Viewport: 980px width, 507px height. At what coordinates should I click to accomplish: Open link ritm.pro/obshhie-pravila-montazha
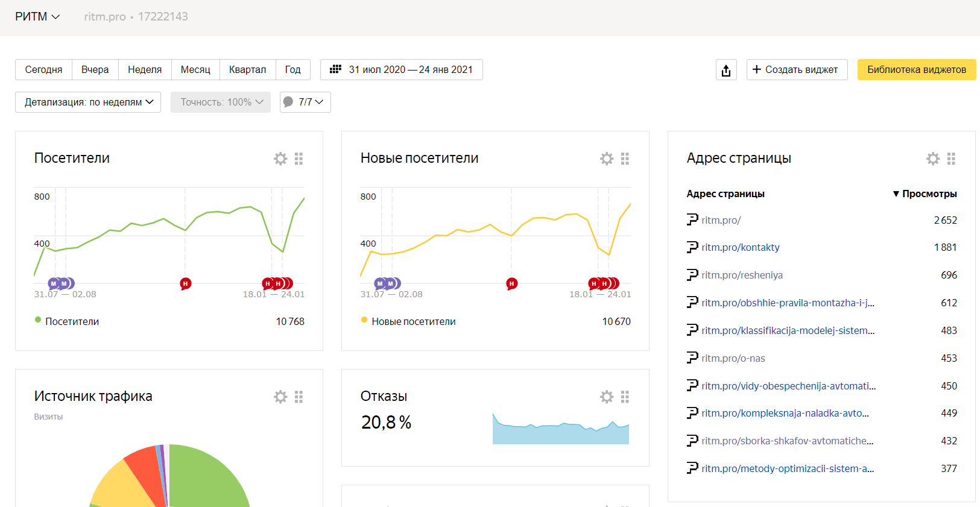(x=788, y=303)
